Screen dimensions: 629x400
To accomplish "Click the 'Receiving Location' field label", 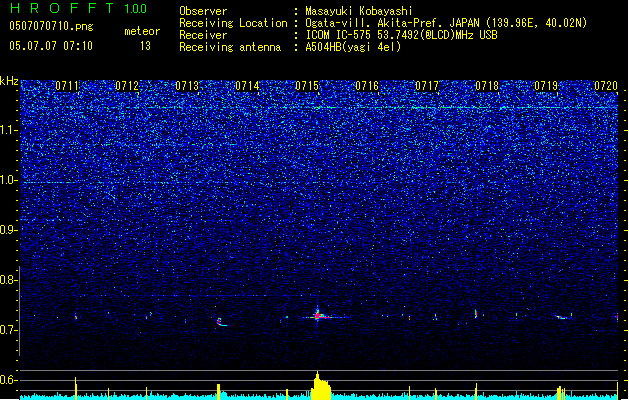I will (233, 23).
